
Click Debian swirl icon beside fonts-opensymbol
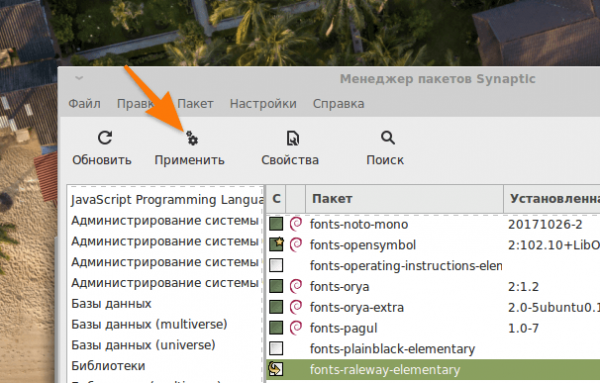click(296, 244)
